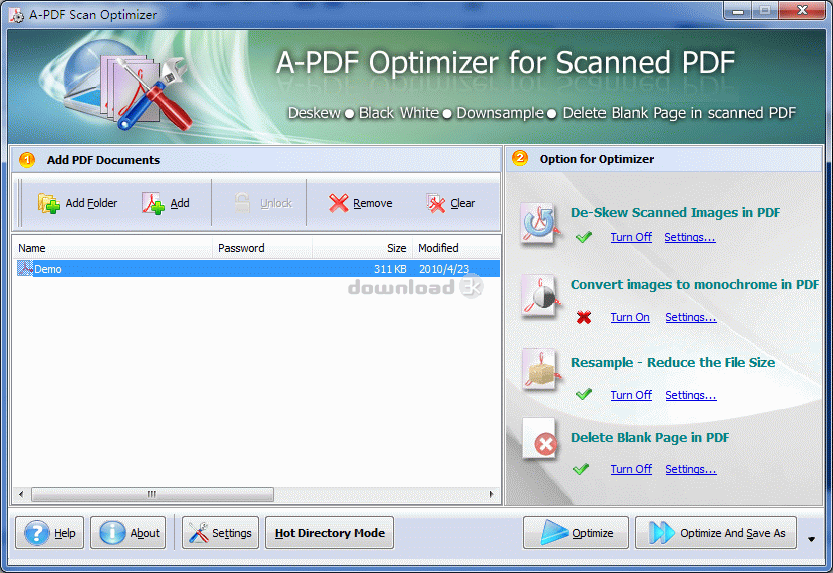Screen dimensions: 833x573
Task: Clear the document list
Action: click(x=450, y=203)
